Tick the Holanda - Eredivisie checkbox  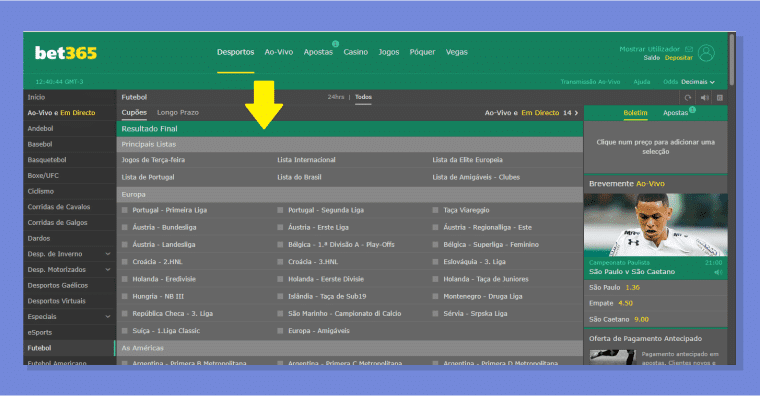point(125,279)
